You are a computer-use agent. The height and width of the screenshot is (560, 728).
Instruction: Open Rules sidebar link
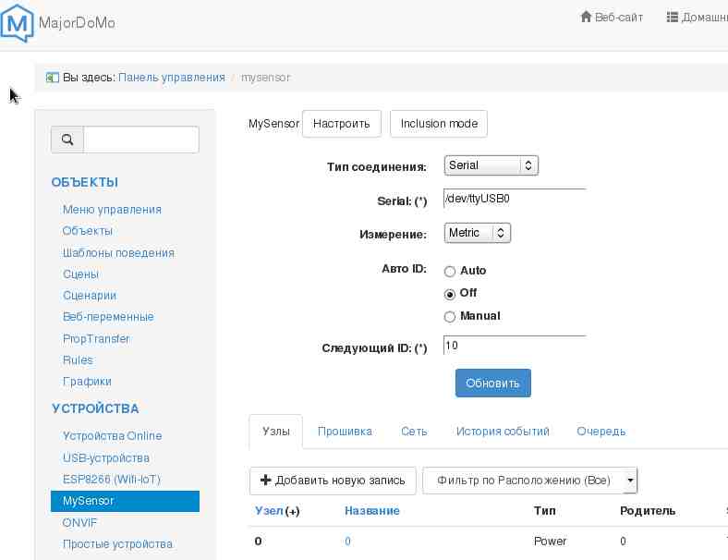78,359
